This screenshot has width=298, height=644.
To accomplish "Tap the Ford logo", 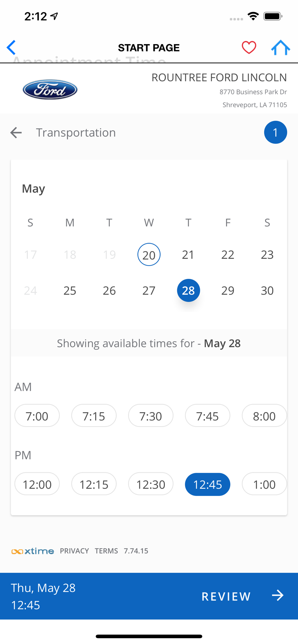I will 50,90.
